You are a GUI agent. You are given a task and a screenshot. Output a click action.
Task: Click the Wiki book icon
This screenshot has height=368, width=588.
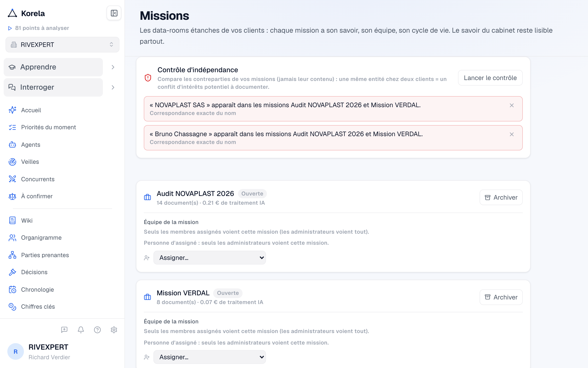pyautogui.click(x=12, y=221)
